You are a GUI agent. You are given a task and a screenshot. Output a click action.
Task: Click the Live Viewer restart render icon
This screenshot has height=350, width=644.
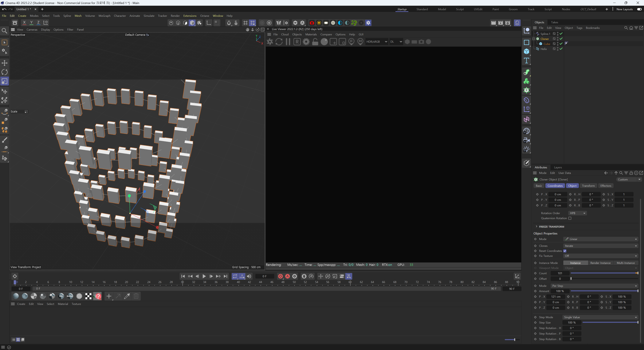coord(279,42)
